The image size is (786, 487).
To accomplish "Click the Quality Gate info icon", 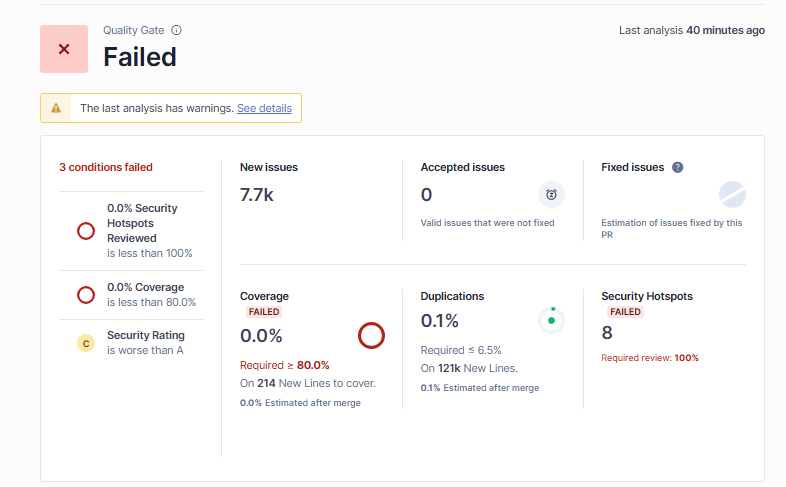I will click(x=176, y=30).
